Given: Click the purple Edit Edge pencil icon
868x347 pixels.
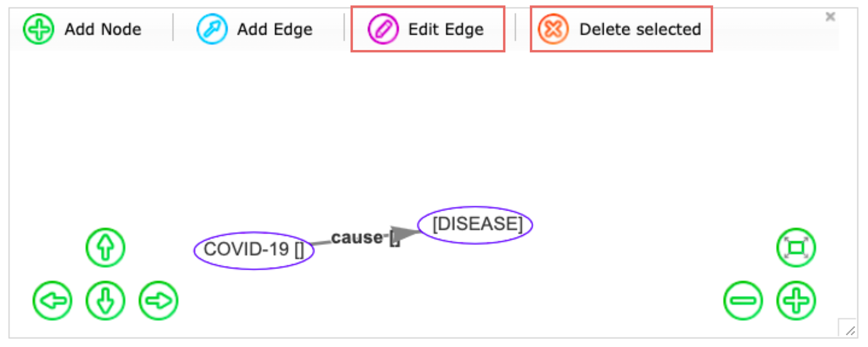Looking at the screenshot, I should click(383, 29).
